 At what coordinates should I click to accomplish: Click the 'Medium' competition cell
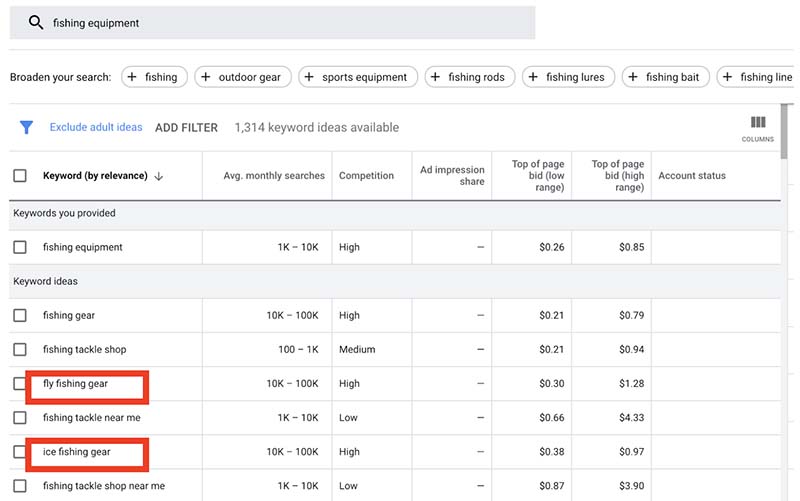[357, 349]
